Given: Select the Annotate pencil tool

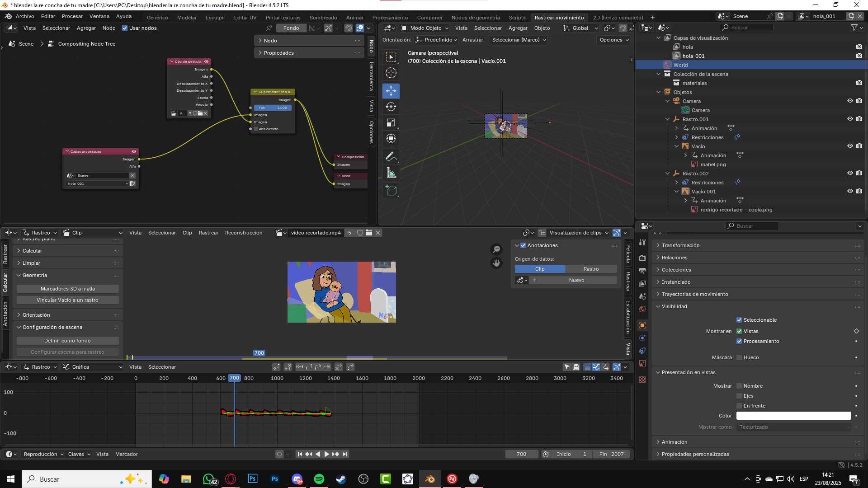Looking at the screenshot, I should pos(391,157).
